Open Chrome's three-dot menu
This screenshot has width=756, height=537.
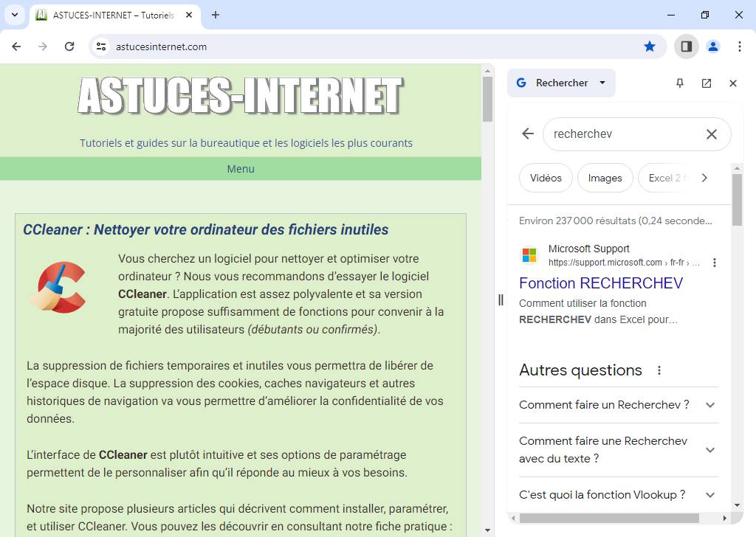coord(740,46)
